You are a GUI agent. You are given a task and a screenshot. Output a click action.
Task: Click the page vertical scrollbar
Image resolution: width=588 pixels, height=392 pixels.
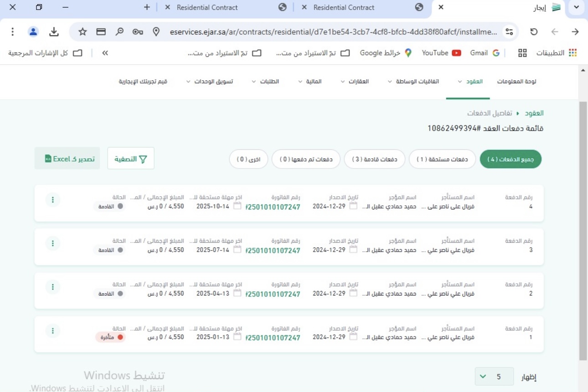pyautogui.click(x=583, y=228)
